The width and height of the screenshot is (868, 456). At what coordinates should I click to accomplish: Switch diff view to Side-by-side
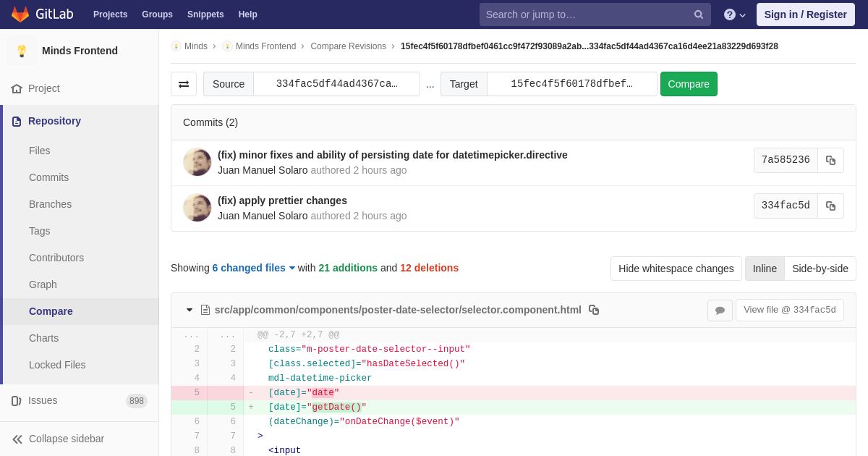[x=820, y=269]
